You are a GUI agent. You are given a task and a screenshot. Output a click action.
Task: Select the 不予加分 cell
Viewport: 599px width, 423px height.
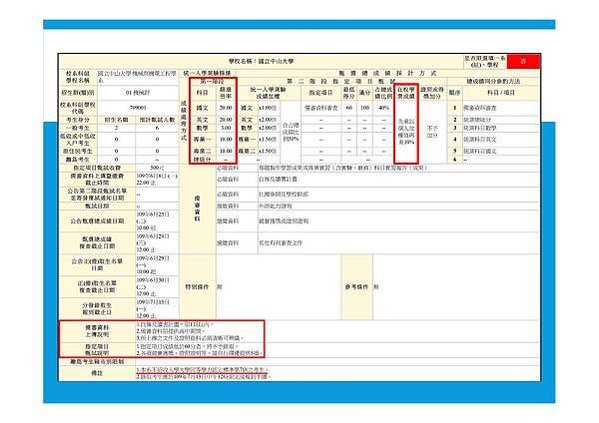click(x=432, y=132)
